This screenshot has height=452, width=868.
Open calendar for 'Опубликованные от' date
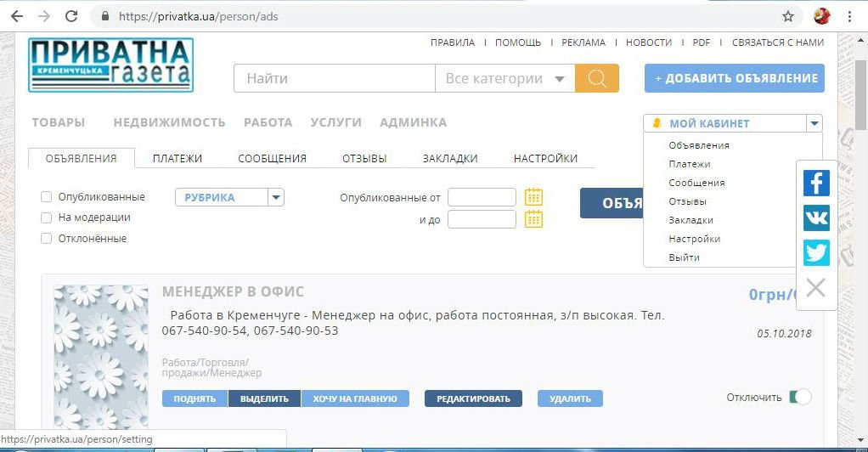click(x=533, y=197)
